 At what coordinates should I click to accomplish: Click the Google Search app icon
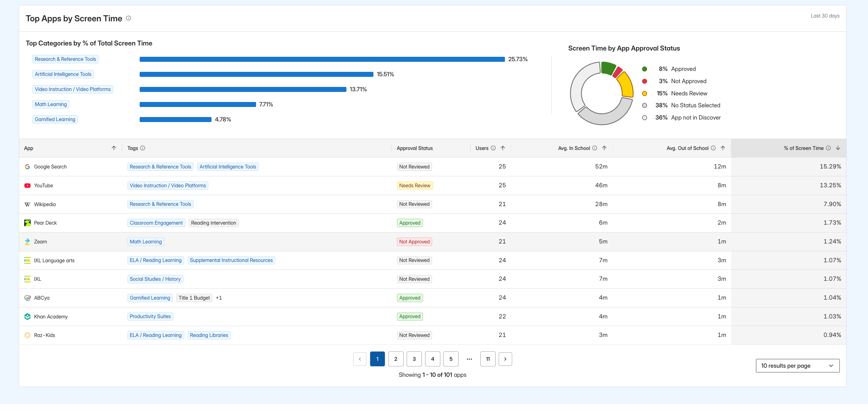27,167
